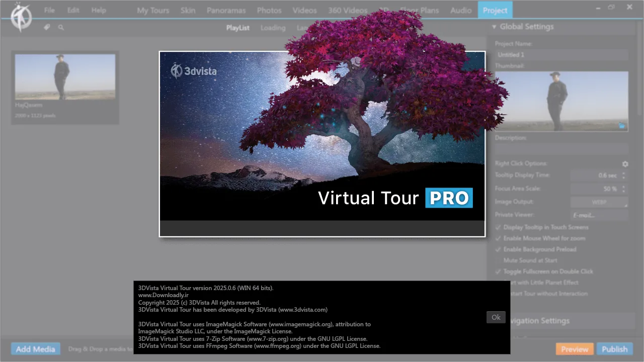Click the Private Viewer E-mail field
The height and width of the screenshot is (362, 644).
coord(599,215)
